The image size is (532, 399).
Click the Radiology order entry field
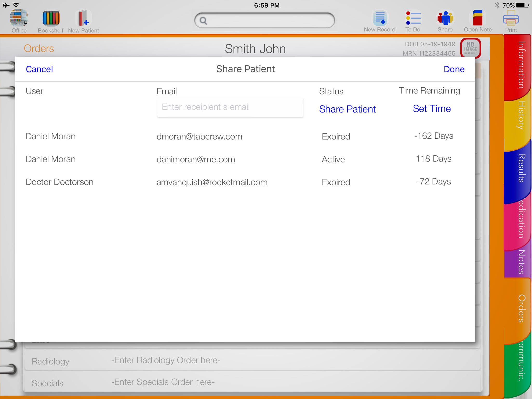[252, 360]
